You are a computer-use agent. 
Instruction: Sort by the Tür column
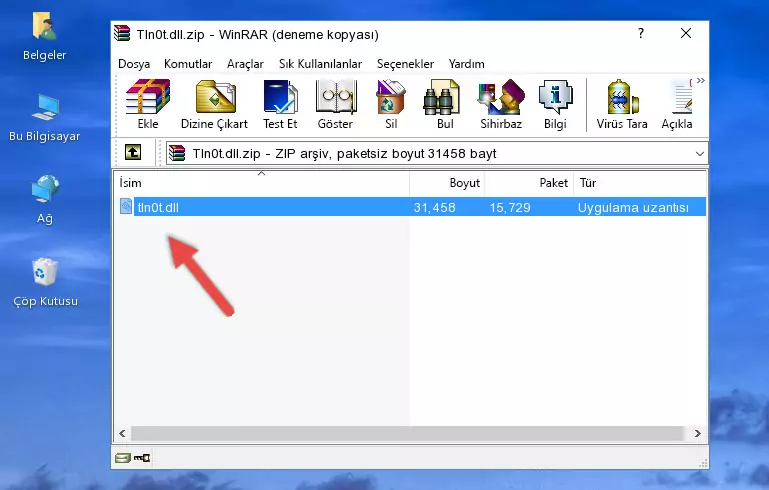640,183
